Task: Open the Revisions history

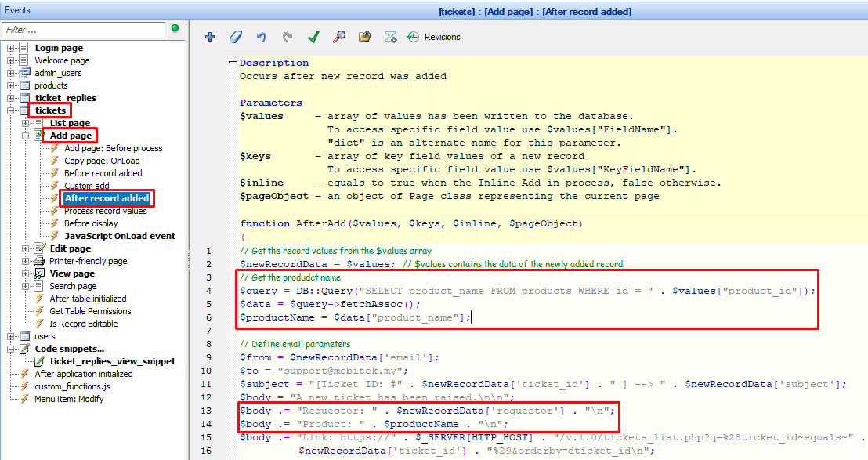Action: coord(434,37)
